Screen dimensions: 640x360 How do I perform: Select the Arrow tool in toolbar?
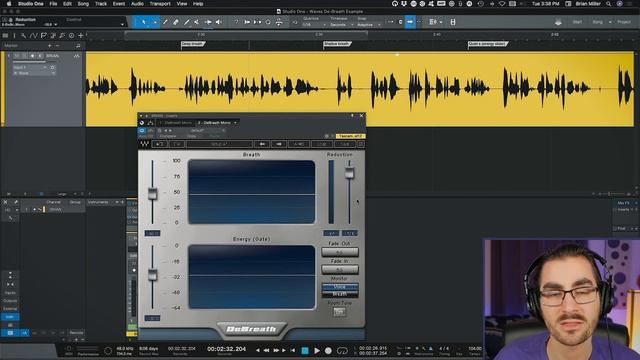pyautogui.click(x=144, y=22)
